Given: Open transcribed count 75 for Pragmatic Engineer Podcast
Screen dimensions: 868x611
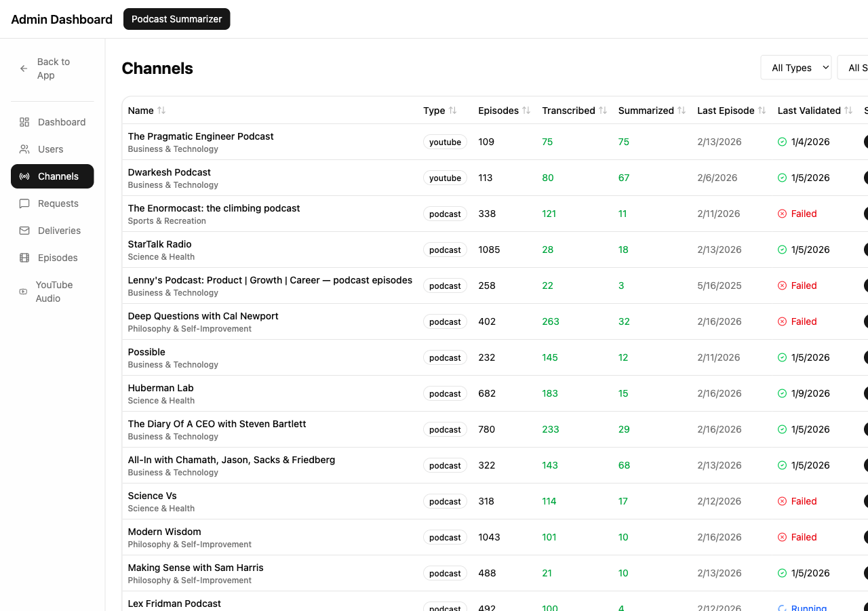Looking at the screenshot, I should click(x=547, y=142).
